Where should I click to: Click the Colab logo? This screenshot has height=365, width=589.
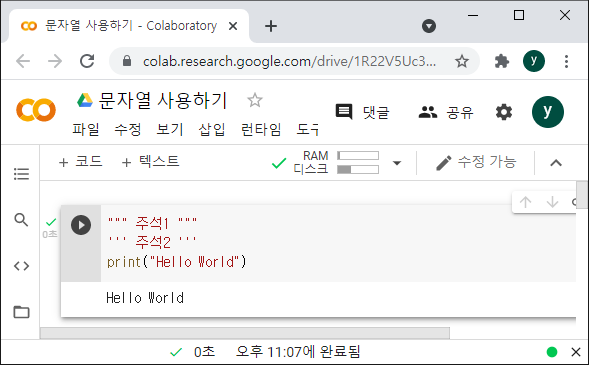coord(36,110)
